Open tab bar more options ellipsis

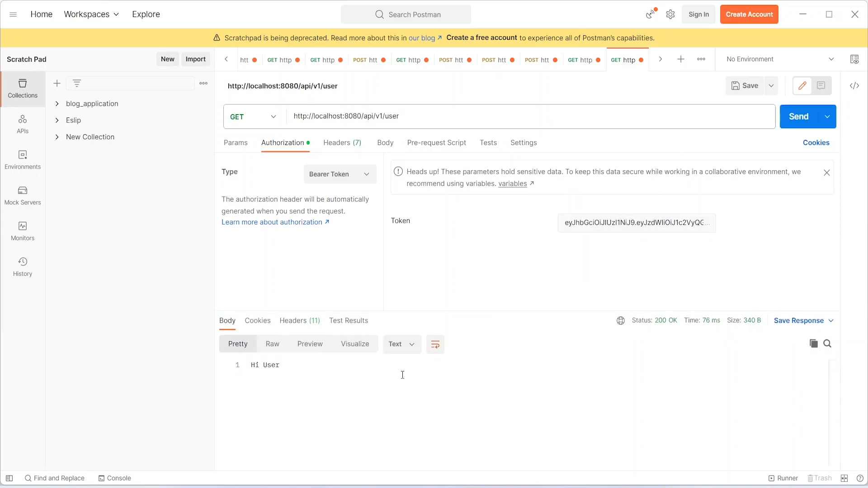[x=701, y=59]
